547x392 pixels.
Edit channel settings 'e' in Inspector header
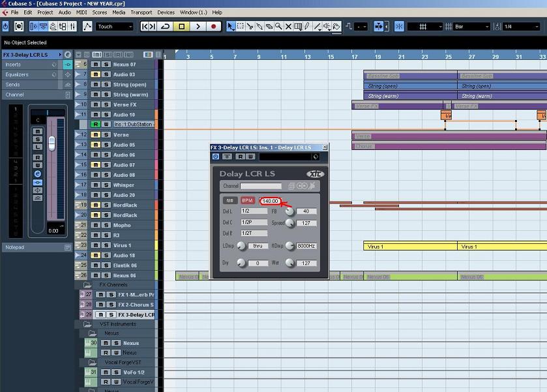68,55
